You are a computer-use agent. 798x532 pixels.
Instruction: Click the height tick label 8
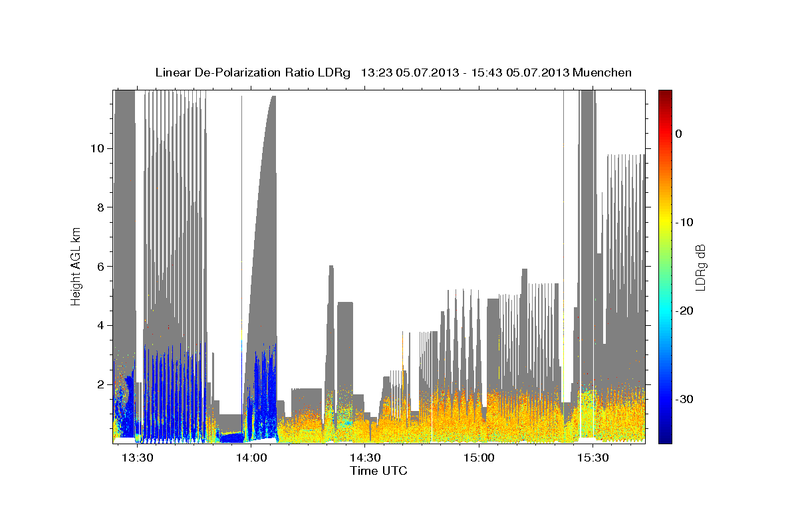click(100, 207)
